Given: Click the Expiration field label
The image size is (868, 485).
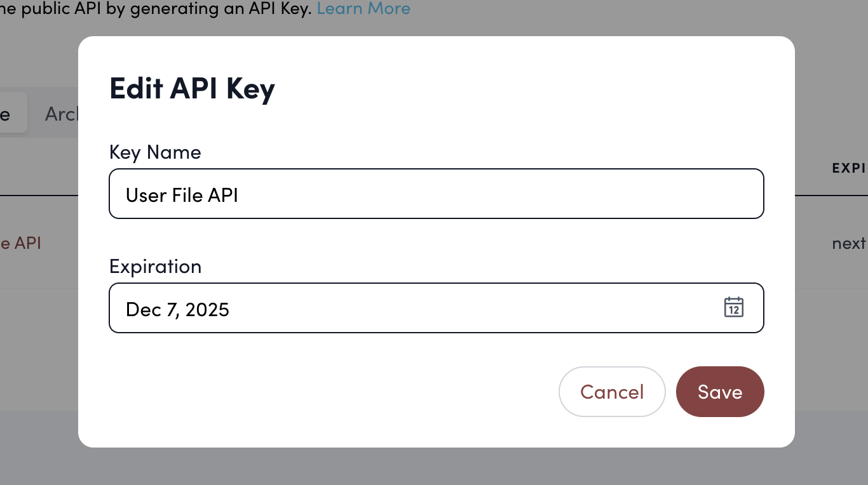Looking at the screenshot, I should [x=155, y=266].
